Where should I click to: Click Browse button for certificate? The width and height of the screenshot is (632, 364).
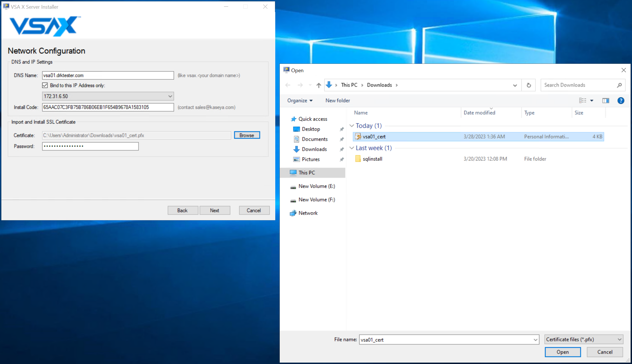click(247, 135)
